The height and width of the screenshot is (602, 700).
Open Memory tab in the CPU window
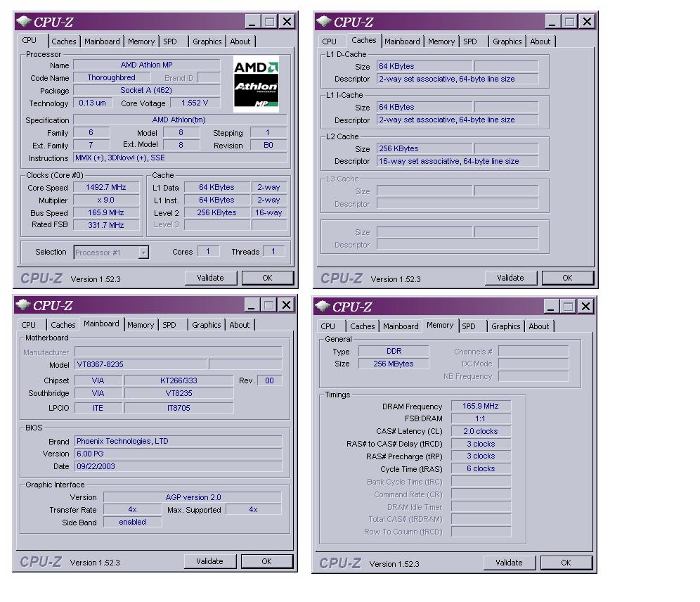coord(141,41)
